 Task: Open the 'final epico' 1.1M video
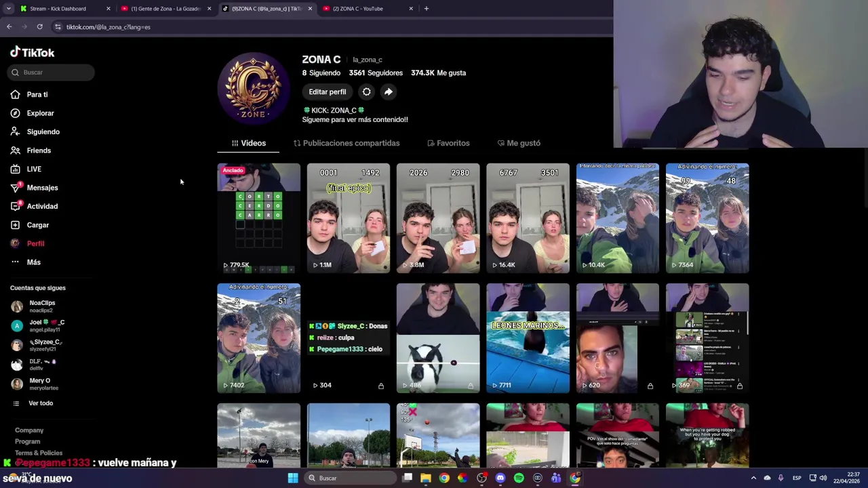(348, 218)
